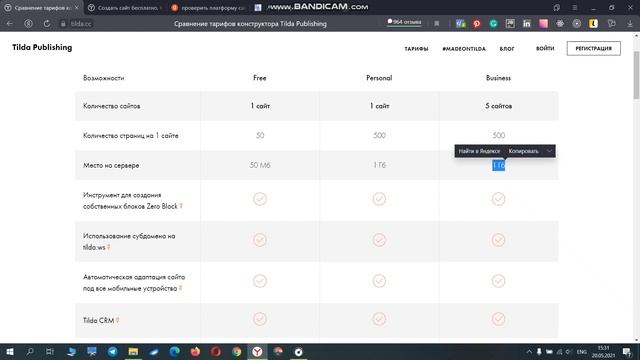The image size is (640, 360).
Task: Open File Explorer from the taskbar
Action: coord(133,351)
